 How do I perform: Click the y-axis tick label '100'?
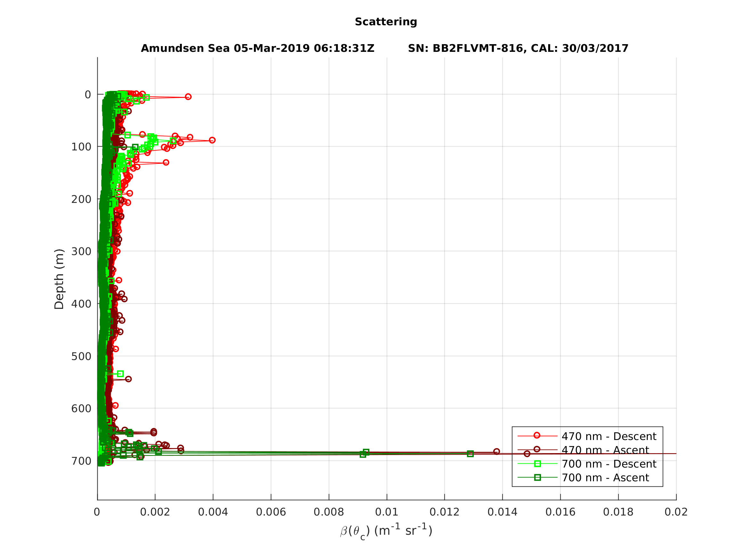tap(81, 147)
